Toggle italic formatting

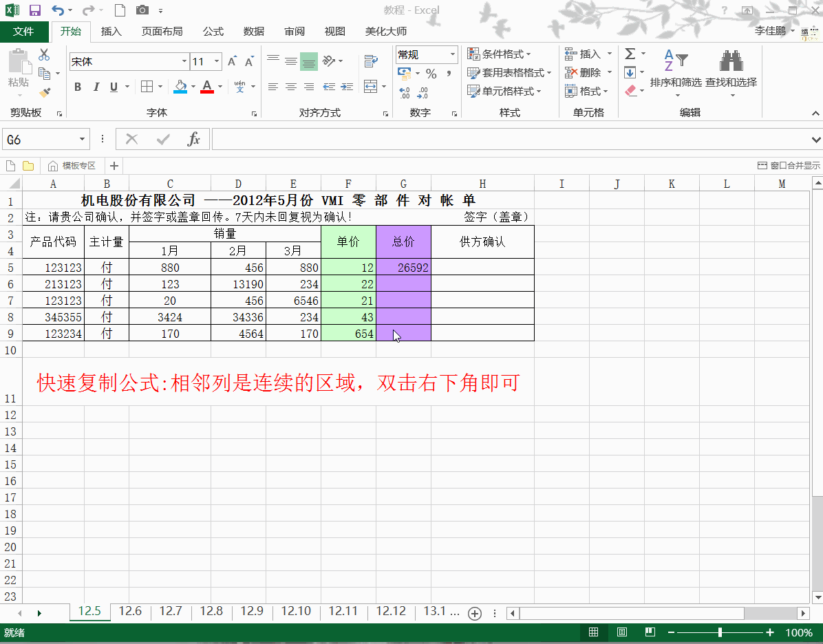[x=96, y=87]
